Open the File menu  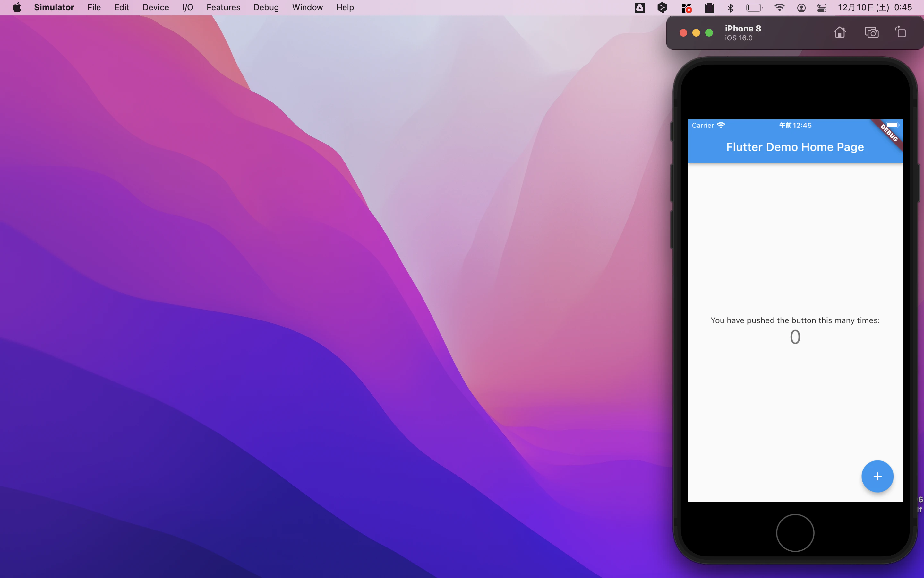pyautogui.click(x=94, y=7)
